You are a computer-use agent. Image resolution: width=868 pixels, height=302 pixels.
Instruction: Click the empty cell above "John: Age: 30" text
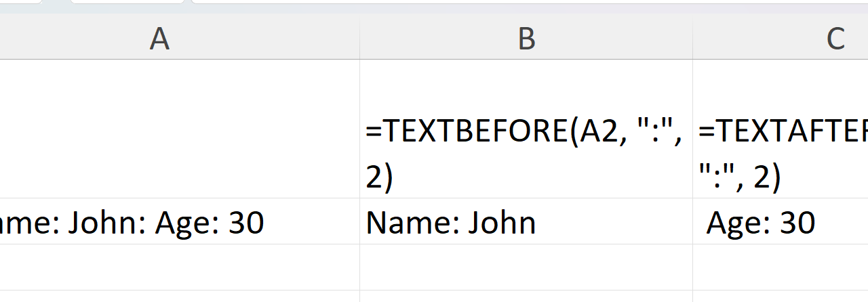[180, 129]
